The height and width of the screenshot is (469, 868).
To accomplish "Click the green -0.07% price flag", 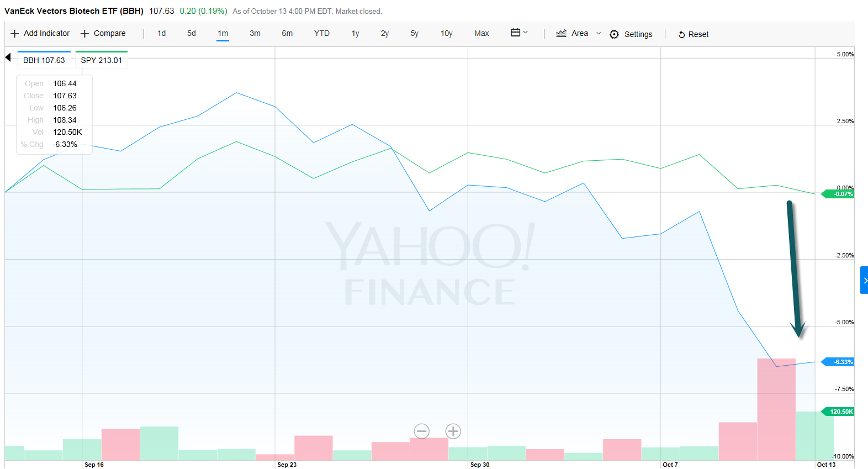I will click(x=838, y=194).
